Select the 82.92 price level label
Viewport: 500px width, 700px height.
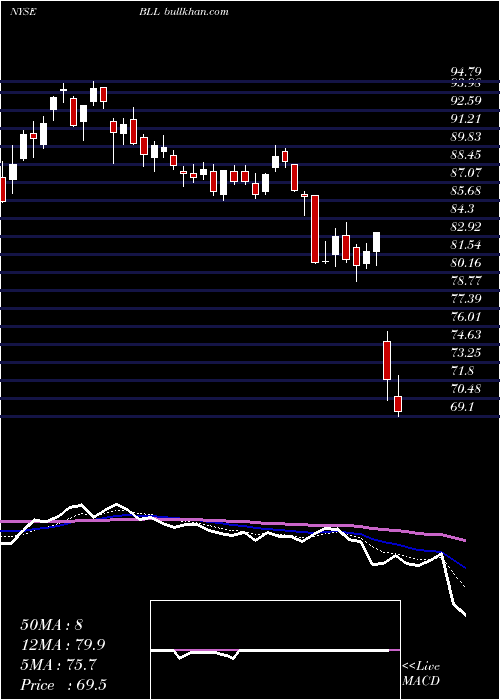465,227
